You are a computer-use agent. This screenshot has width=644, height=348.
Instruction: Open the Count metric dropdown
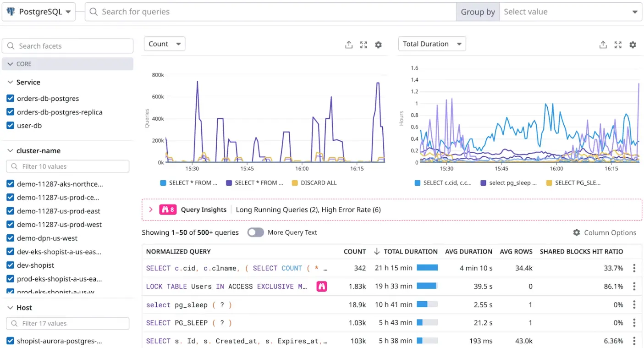(164, 44)
